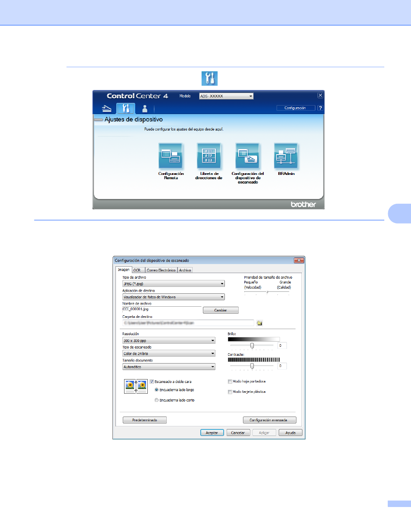411x532 pixels.
Task: Expand the Resolución dropdown
Action: click(x=169, y=340)
